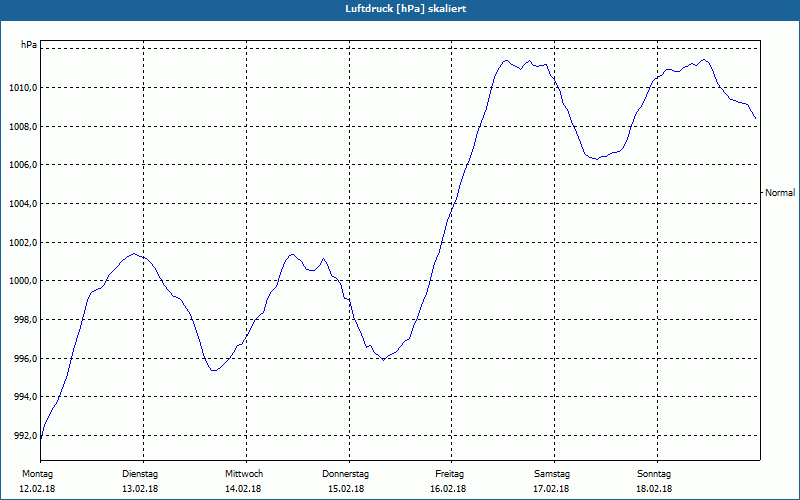The height and width of the screenshot is (500, 800).
Task: Click the '12.02.18' date label
Action: (37, 489)
